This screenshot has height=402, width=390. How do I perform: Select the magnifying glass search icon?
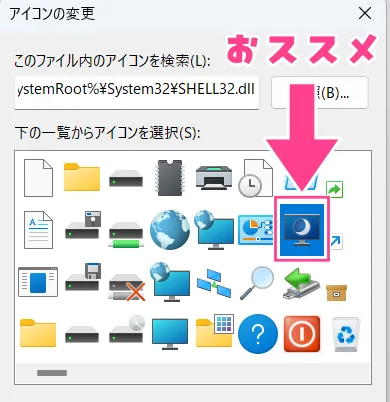(x=257, y=283)
